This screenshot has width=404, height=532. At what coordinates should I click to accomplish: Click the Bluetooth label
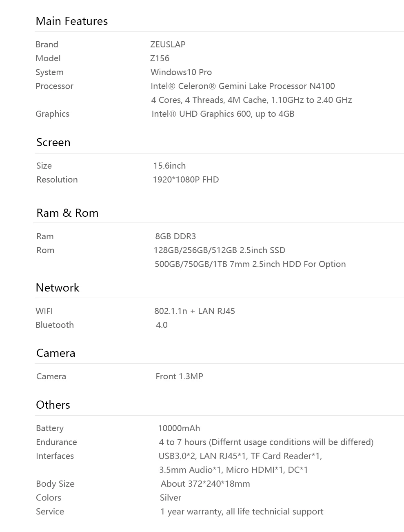tap(55, 325)
